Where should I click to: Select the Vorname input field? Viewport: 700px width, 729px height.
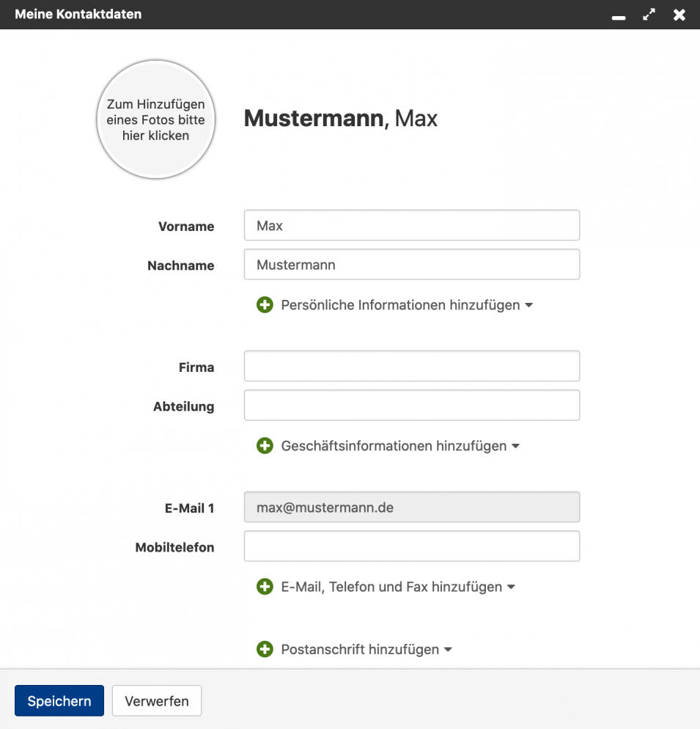point(411,225)
